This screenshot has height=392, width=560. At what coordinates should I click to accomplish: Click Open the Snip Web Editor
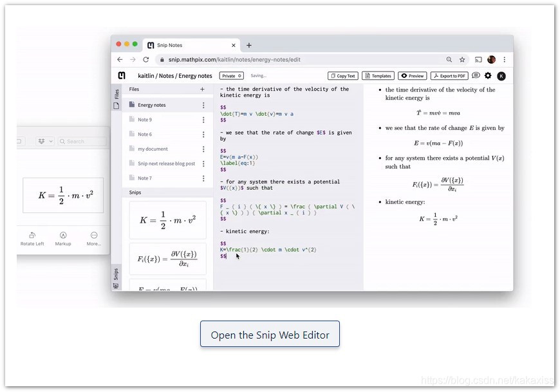[270, 334]
